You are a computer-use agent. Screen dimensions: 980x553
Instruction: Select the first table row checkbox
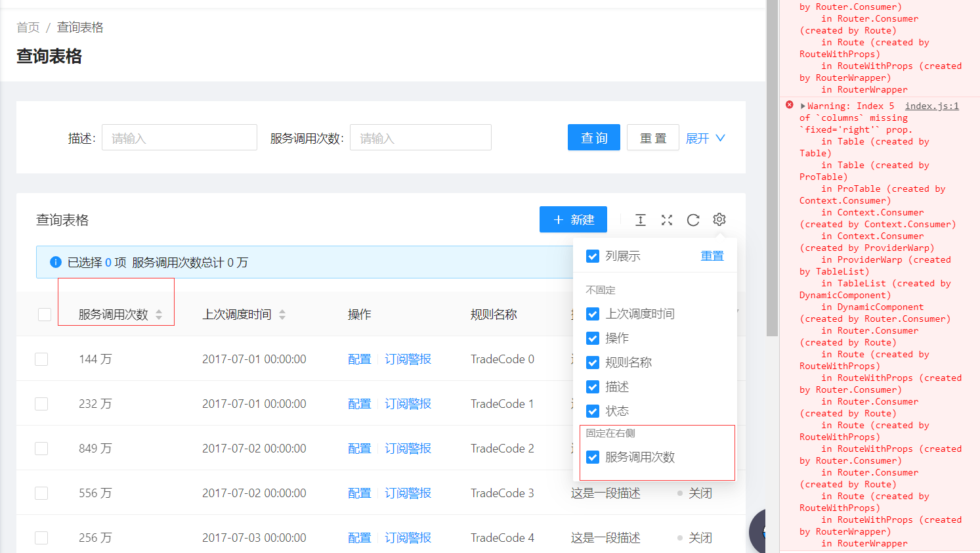[x=41, y=359]
